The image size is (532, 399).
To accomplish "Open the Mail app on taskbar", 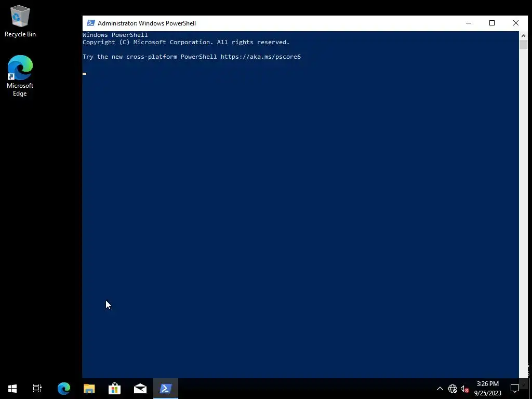I will [x=140, y=389].
